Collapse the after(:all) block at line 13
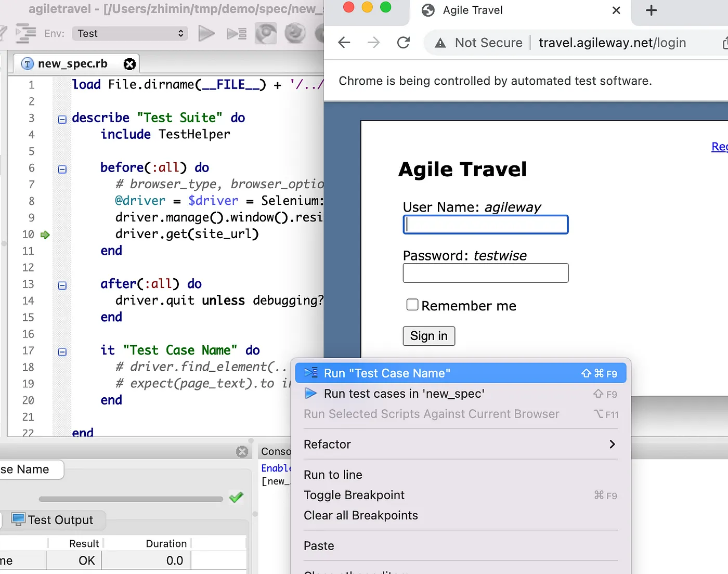The width and height of the screenshot is (728, 574). [62, 285]
